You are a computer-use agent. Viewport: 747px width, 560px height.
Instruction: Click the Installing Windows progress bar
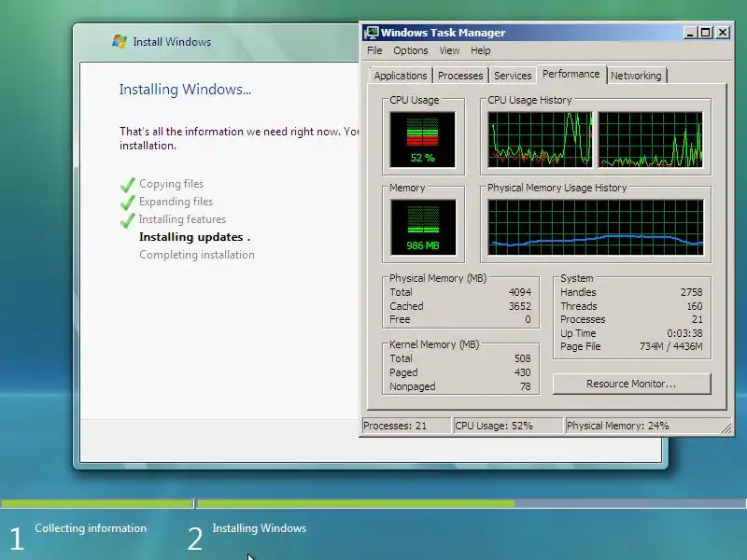tap(472, 503)
